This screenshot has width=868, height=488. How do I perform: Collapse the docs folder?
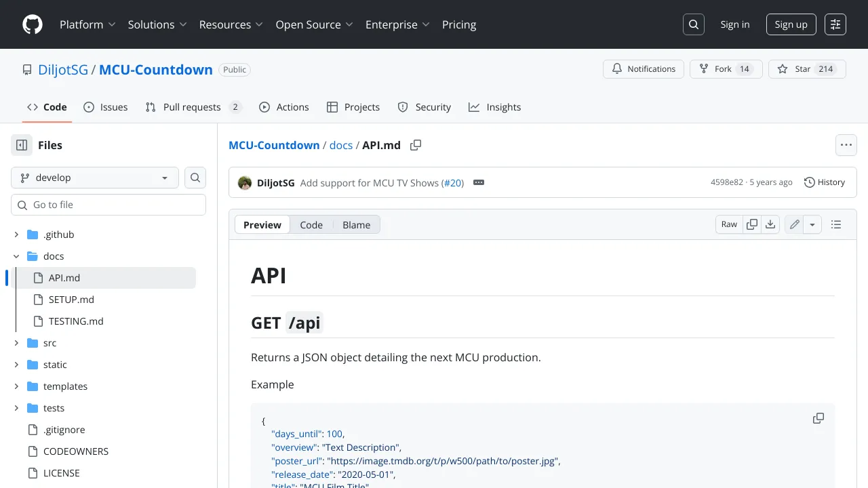tap(16, 256)
